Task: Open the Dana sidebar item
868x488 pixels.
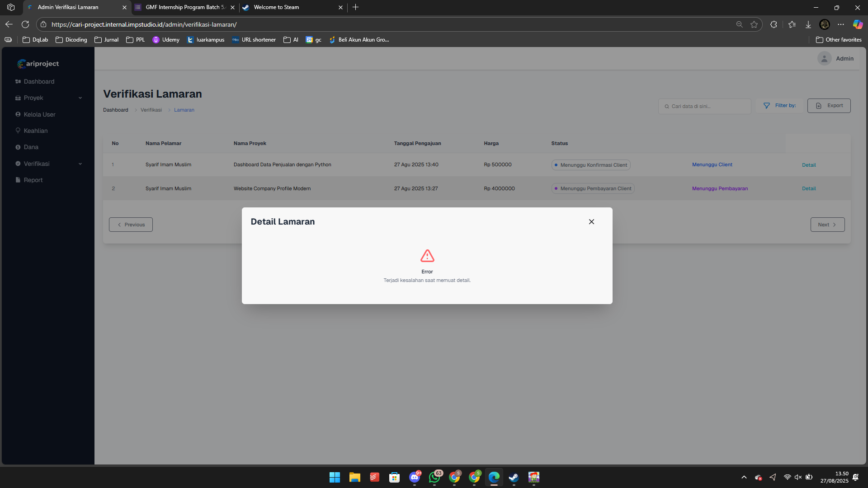Action: coord(31,147)
